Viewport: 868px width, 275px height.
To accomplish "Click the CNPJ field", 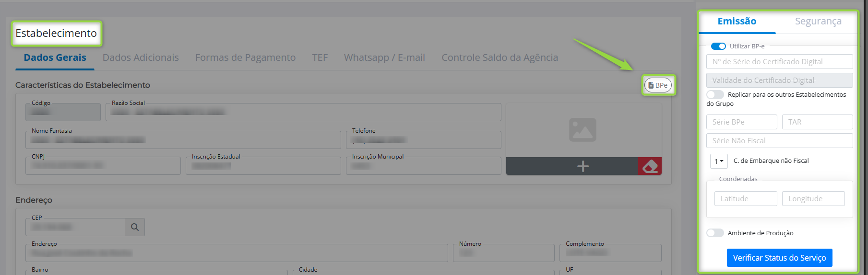I will 103,166.
